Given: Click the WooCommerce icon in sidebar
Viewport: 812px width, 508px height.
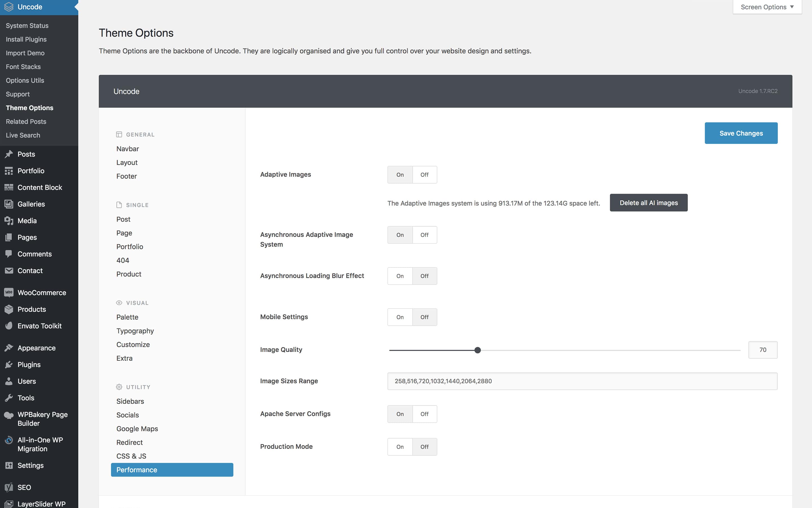Looking at the screenshot, I should (x=8, y=291).
